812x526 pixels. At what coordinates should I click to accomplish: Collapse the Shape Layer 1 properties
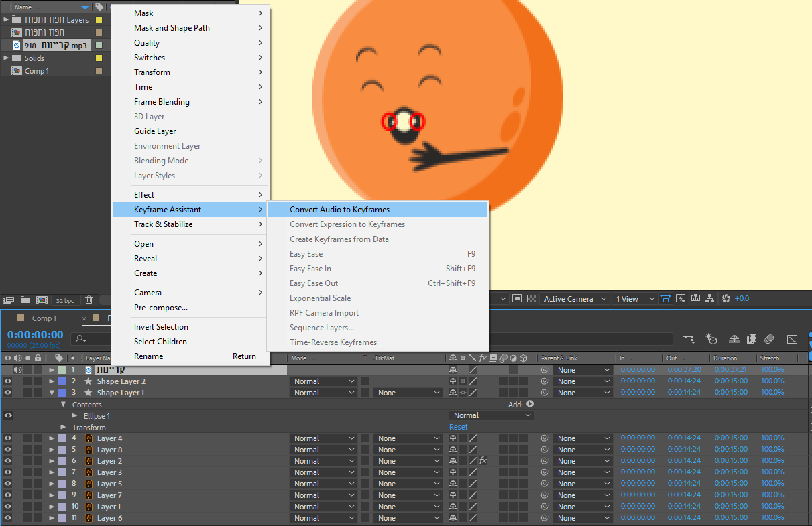[x=52, y=393]
